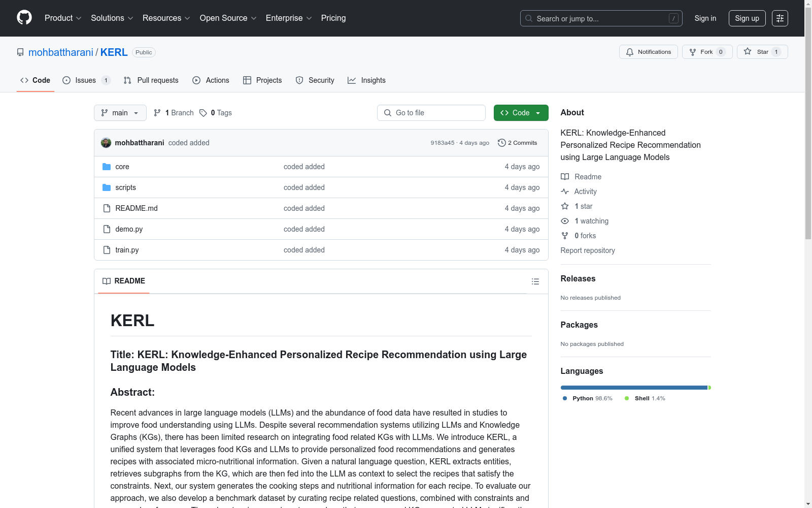The height and width of the screenshot is (508, 812).
Task: Open the demo.py file name
Action: click(129, 229)
